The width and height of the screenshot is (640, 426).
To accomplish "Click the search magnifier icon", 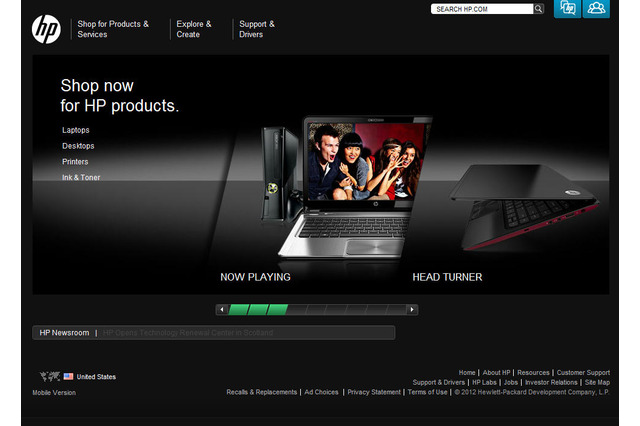I will [539, 9].
